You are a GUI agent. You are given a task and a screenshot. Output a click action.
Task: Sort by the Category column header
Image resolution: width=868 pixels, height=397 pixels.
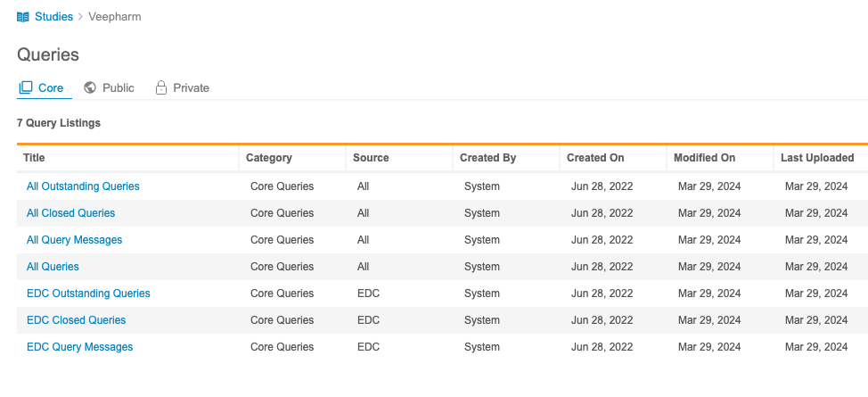pyautogui.click(x=268, y=158)
